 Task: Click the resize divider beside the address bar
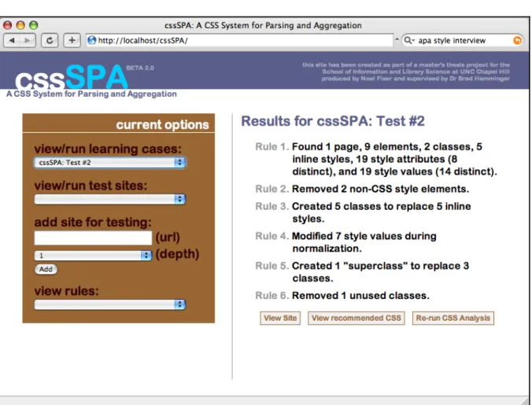point(397,40)
